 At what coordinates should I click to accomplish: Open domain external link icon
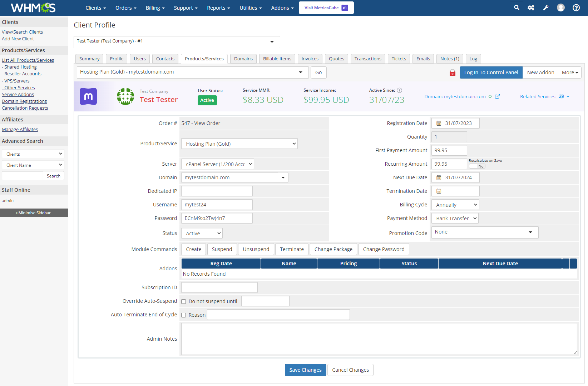pyautogui.click(x=497, y=96)
